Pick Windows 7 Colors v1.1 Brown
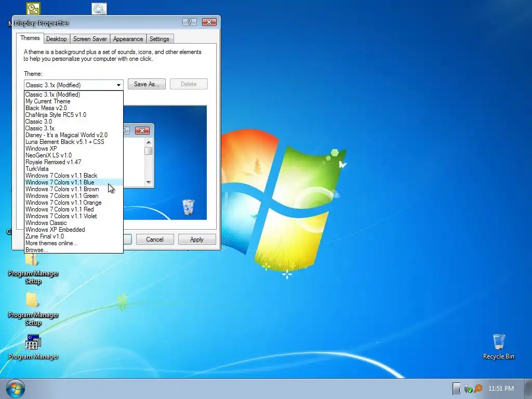532x399 pixels. [74, 189]
